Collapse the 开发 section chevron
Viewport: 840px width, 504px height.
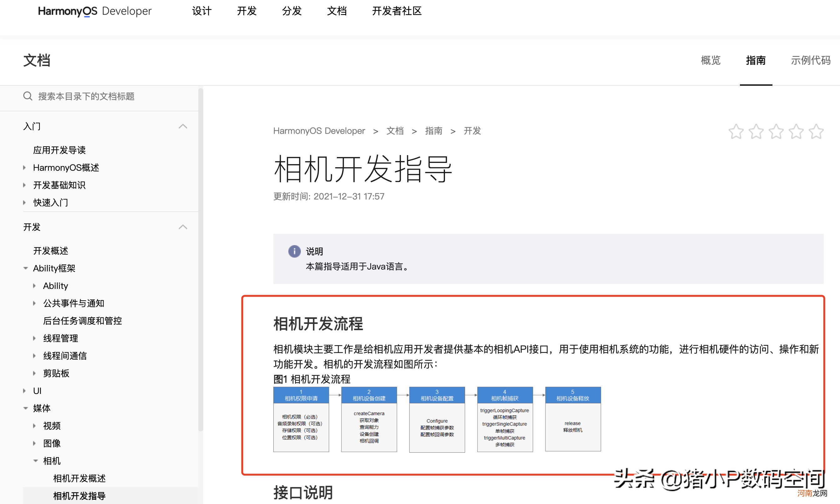tap(183, 227)
